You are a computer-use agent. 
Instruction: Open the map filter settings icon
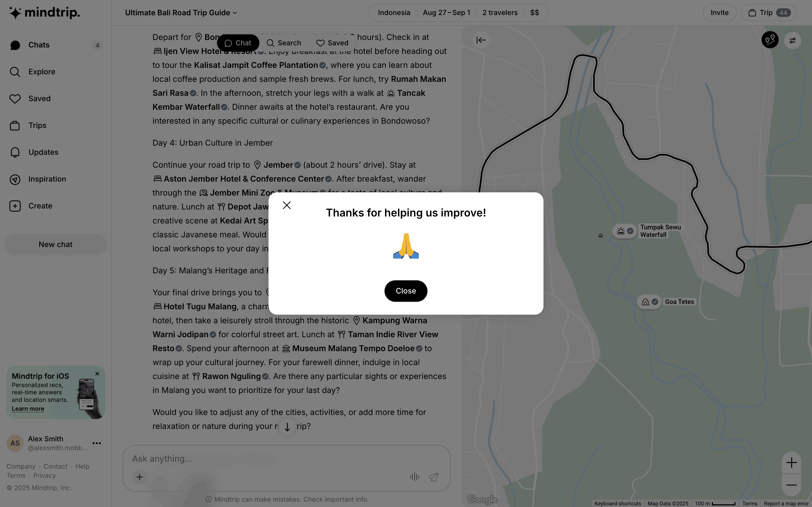[x=793, y=41]
